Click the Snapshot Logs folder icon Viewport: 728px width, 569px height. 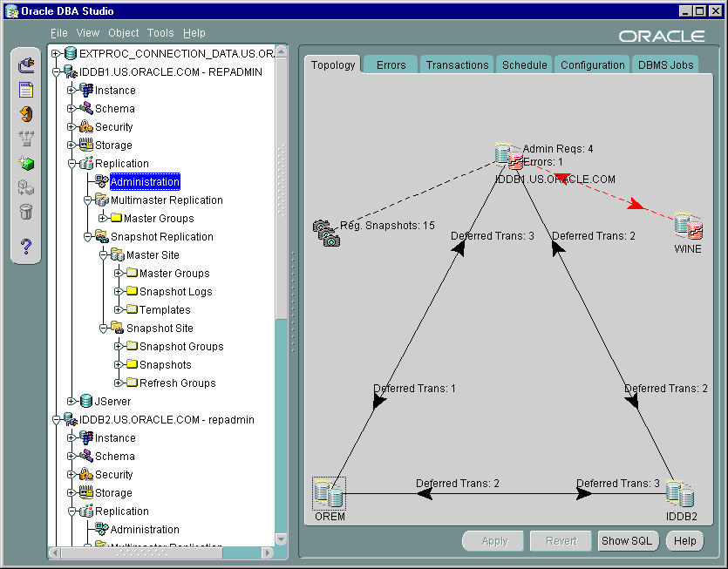tap(132, 291)
